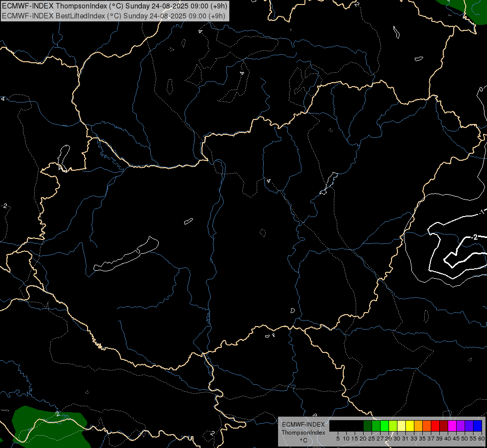
Task: Click legend tick value 29
Action: tap(389, 439)
